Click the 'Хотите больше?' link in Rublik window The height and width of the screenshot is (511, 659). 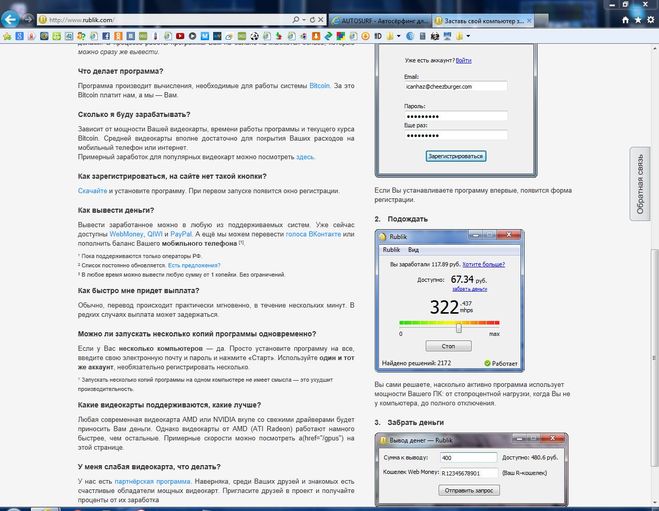[x=484, y=265]
